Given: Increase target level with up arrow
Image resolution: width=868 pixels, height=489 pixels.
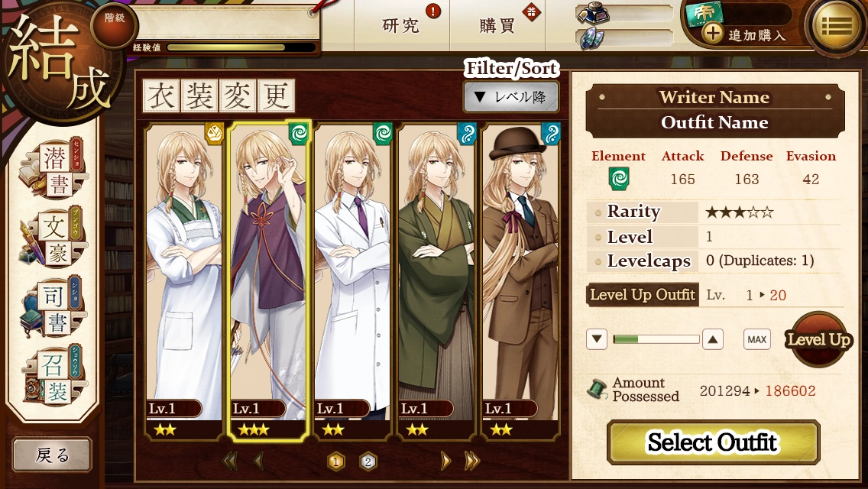Looking at the screenshot, I should [712, 339].
